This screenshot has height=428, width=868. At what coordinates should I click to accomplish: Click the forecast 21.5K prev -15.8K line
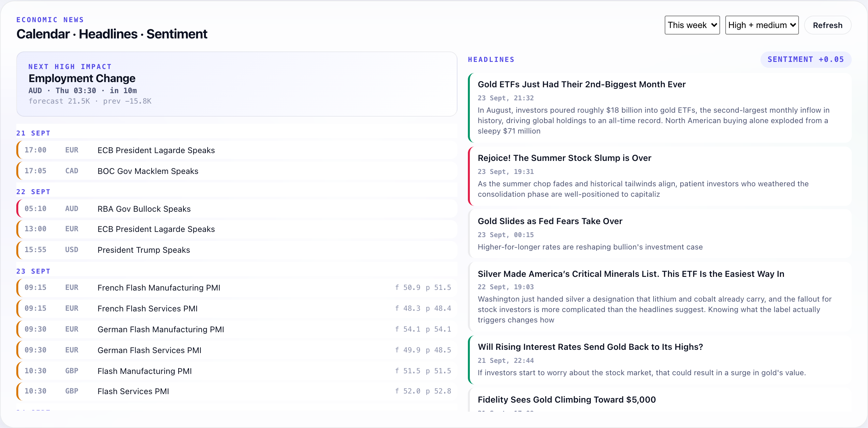(x=90, y=101)
